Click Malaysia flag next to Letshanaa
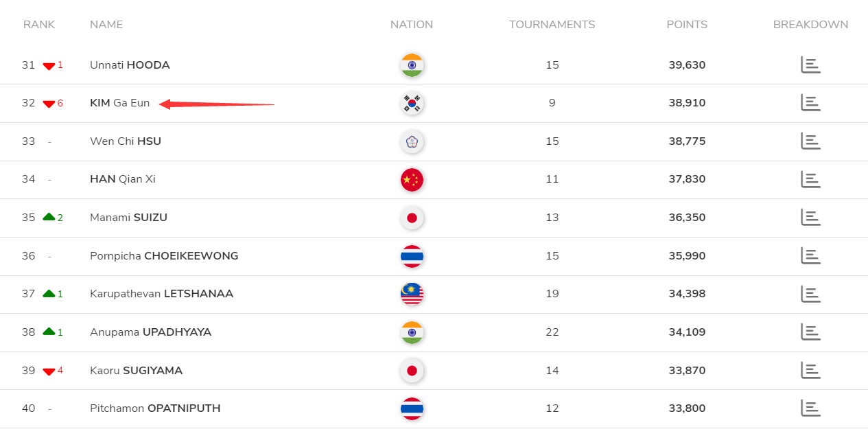Image resolution: width=868 pixels, height=438 pixels. point(412,294)
